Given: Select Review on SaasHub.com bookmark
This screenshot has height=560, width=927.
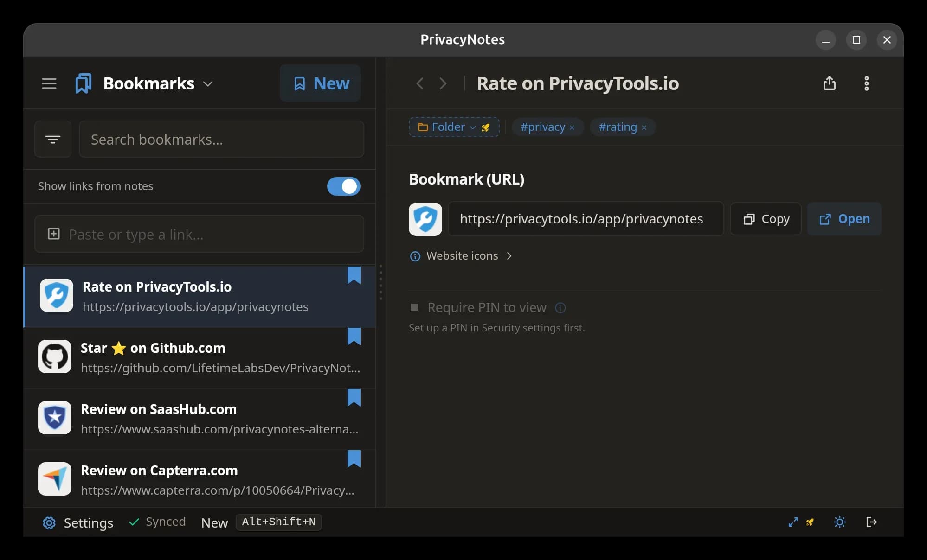Looking at the screenshot, I should (200, 419).
